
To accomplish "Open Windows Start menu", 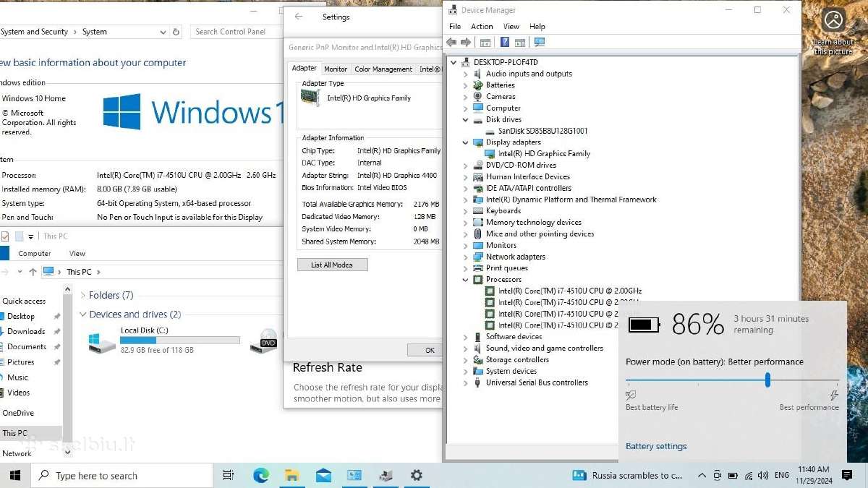I will 15,475.
